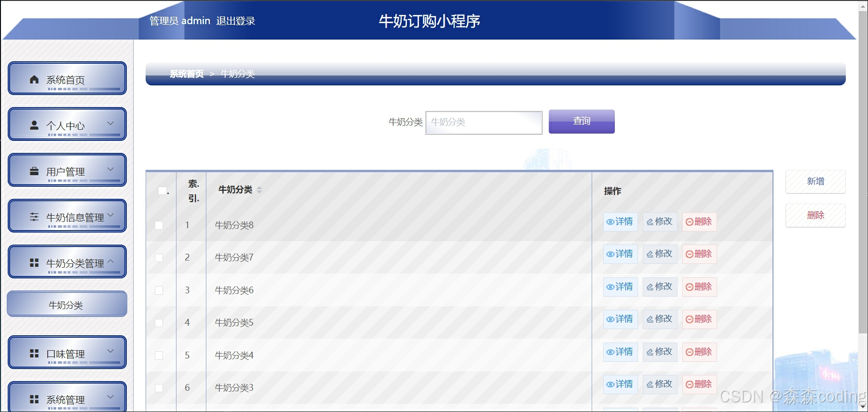Click the grid icon beside 牛奶分类管理
Screen dimensions: 868x412
(x=34, y=262)
